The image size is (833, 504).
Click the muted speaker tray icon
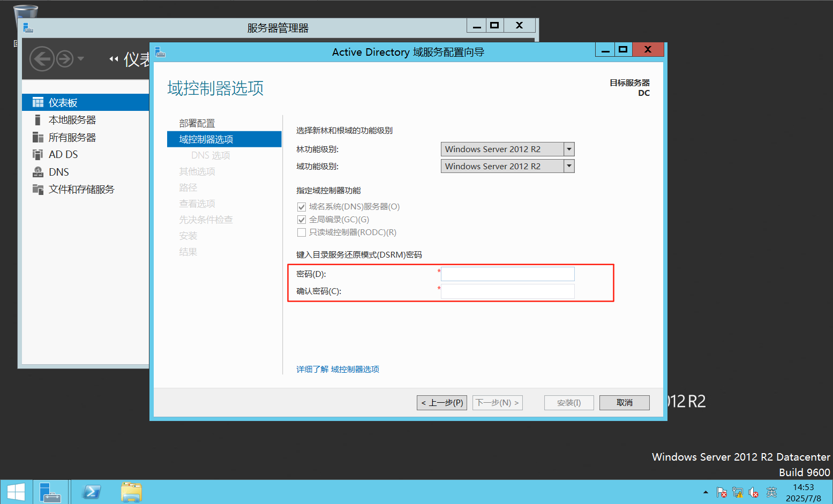(754, 492)
